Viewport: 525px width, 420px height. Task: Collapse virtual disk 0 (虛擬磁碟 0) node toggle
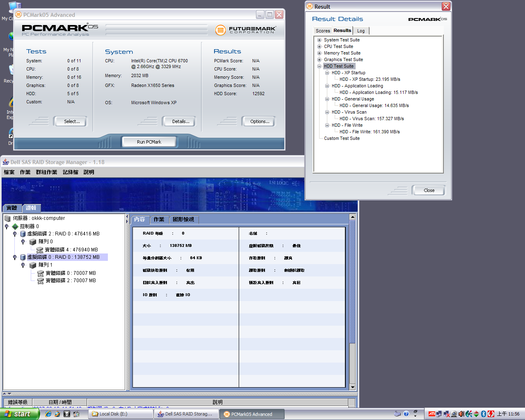15,258
